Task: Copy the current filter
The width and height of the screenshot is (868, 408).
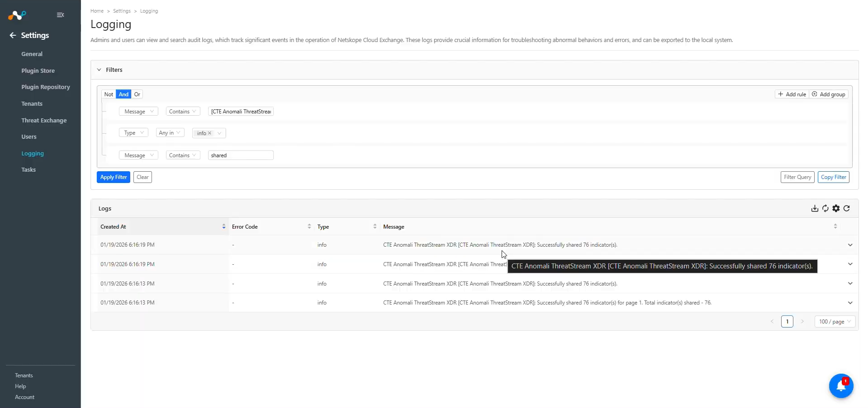Action: click(833, 177)
